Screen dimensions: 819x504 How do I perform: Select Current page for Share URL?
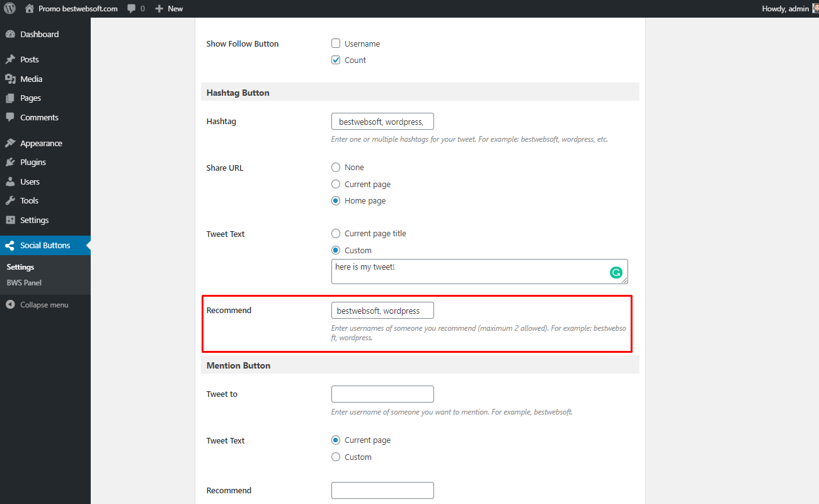336,184
